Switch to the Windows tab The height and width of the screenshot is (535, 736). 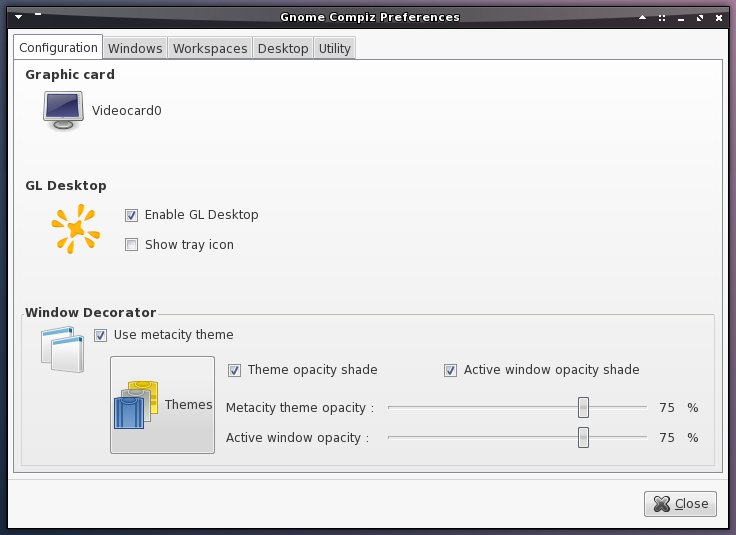pyautogui.click(x=135, y=48)
